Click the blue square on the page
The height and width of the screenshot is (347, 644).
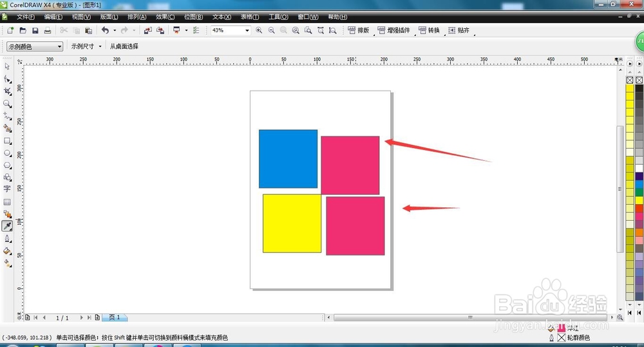(288, 159)
